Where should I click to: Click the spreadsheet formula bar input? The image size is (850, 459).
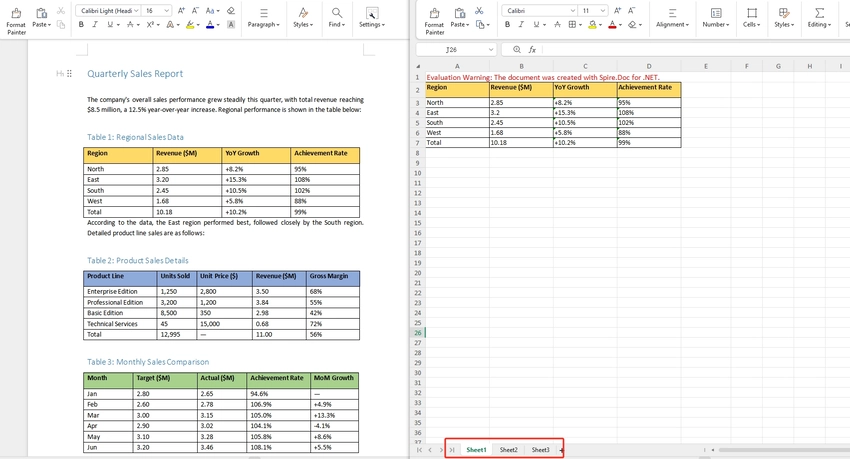click(696, 49)
